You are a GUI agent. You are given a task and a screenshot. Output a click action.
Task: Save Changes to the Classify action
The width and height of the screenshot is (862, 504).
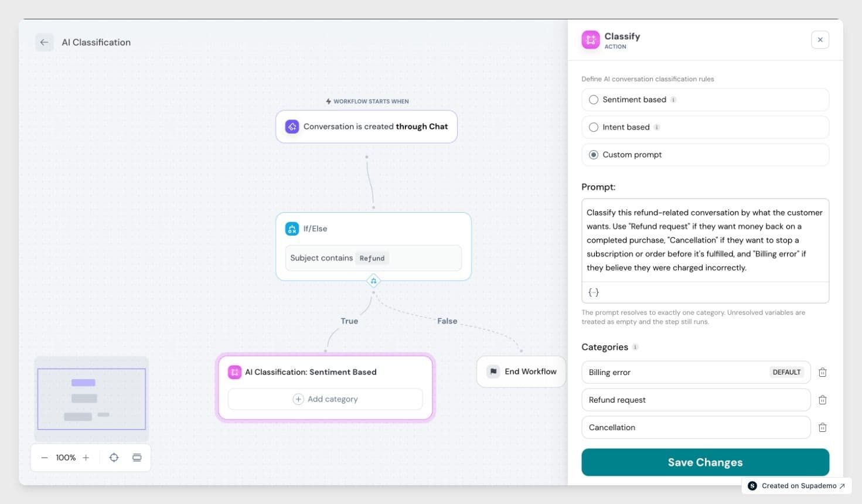[705, 462]
